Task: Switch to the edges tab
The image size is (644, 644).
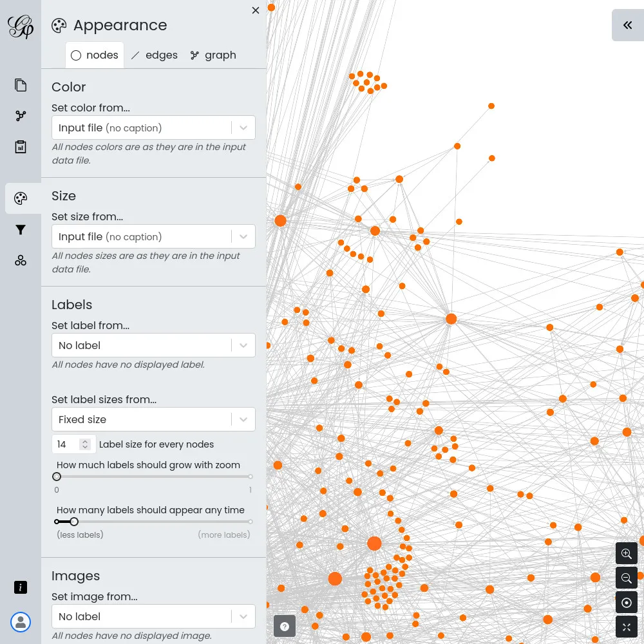Action: click(155, 55)
